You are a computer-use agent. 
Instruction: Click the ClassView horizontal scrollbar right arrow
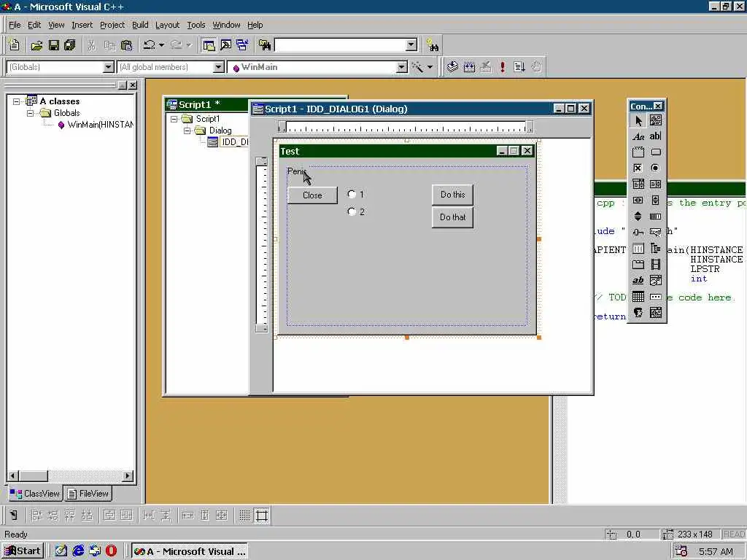pos(127,475)
